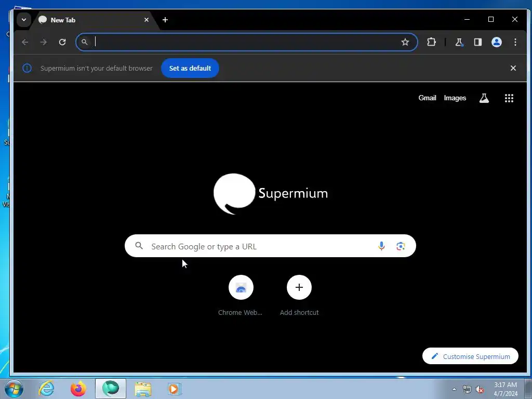Image resolution: width=532 pixels, height=399 pixels.
Task: Click Add shortcut plus tile
Action: click(299, 296)
